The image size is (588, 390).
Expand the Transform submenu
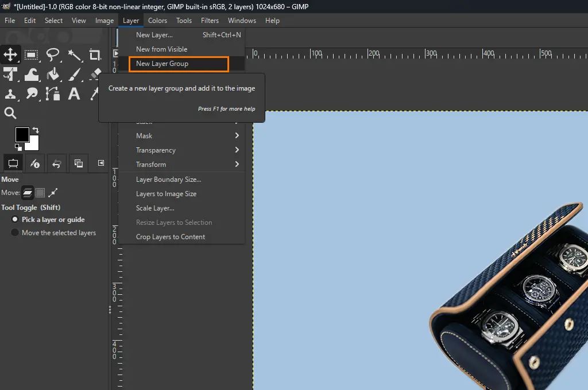151,164
